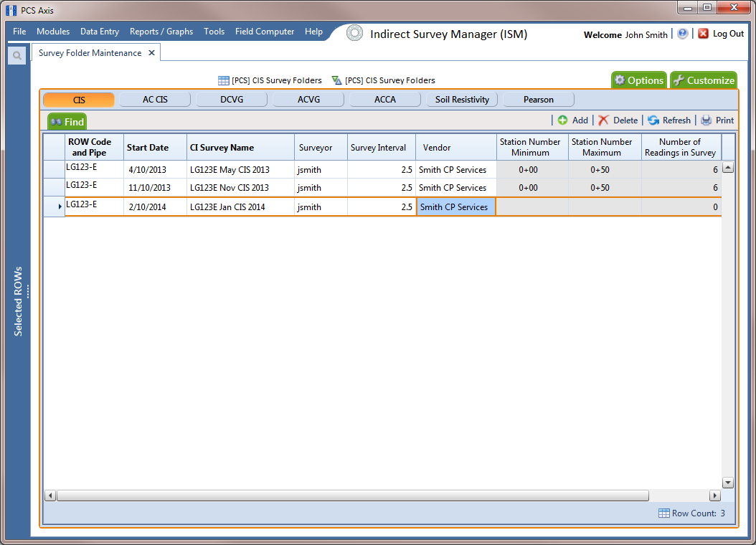Viewport: 756px width, 545px height.
Task: Click the PCS Axis title bar icon
Action: 11,10
